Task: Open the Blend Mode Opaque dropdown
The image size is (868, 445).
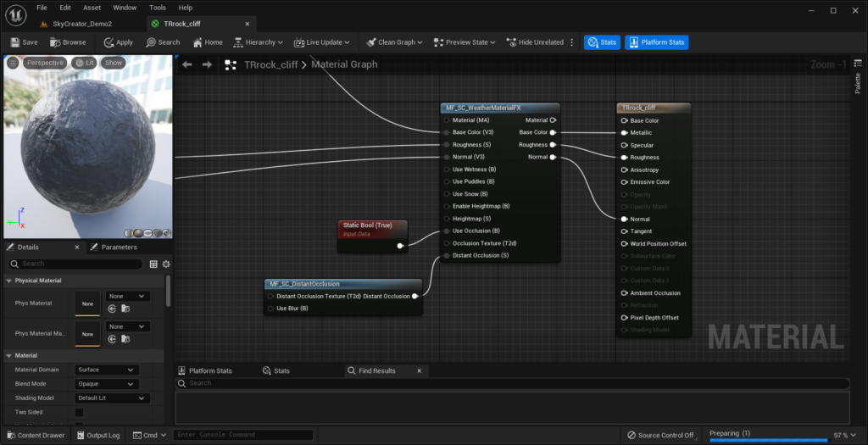Action: [106, 384]
